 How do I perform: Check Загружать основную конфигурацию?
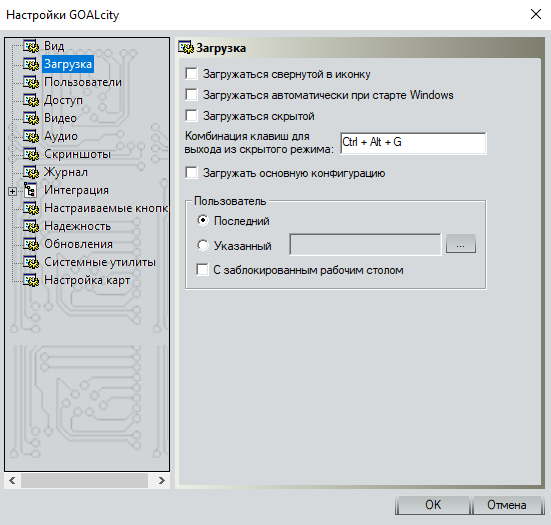click(x=192, y=173)
